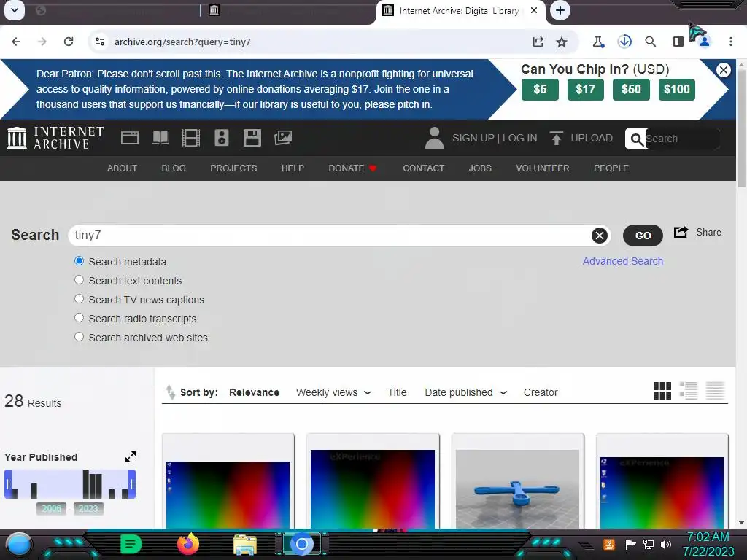747x560 pixels.
Task: Click the 2006 start year field
Action: pyautogui.click(x=52, y=508)
